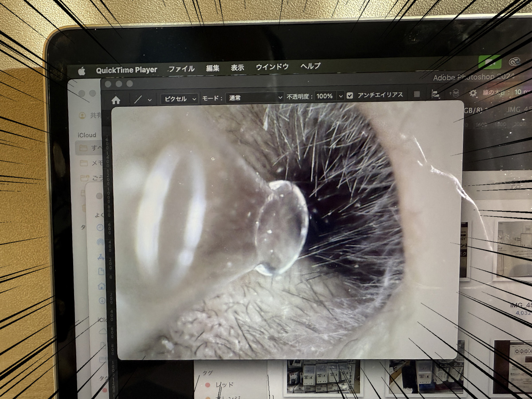Image resolution: width=532 pixels, height=399 pixels.
Task: Click the QuickTime Player app menu
Action: [126, 70]
